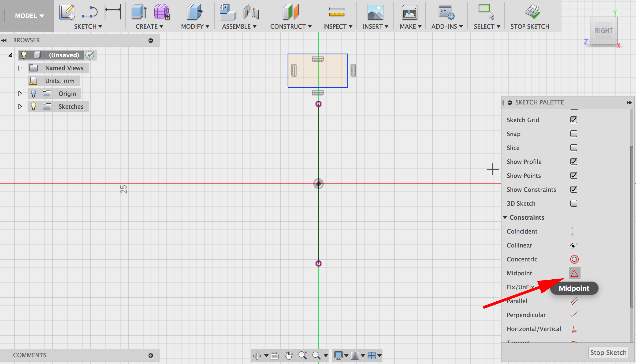Toggle Sketches folder visibility lightbulb
636x364 pixels.
tap(34, 106)
